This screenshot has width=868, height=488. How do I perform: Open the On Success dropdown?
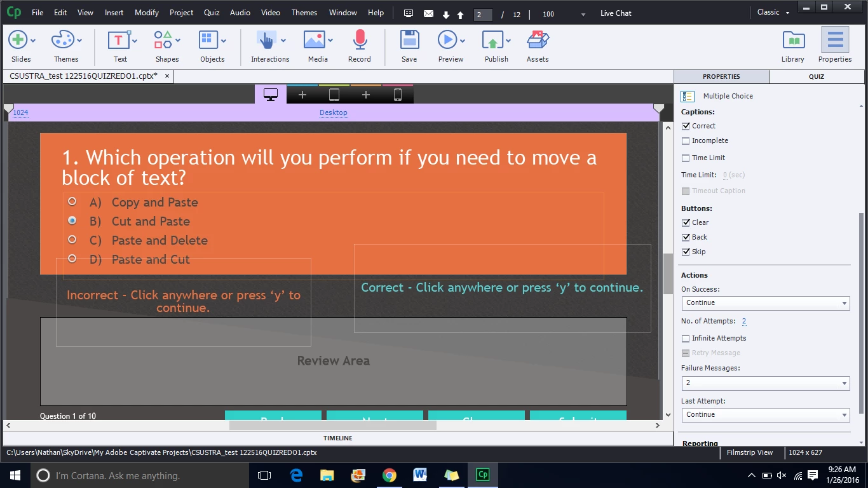pos(765,303)
